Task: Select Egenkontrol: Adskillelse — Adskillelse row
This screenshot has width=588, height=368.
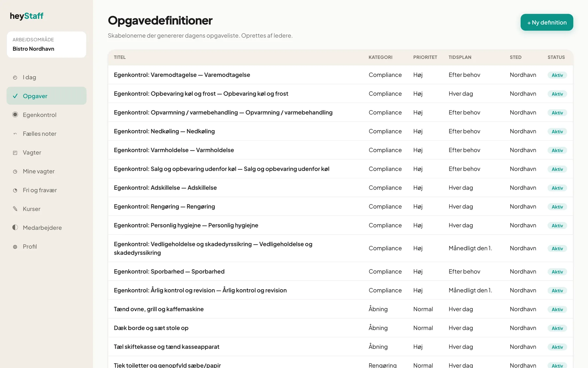Action: [340, 188]
